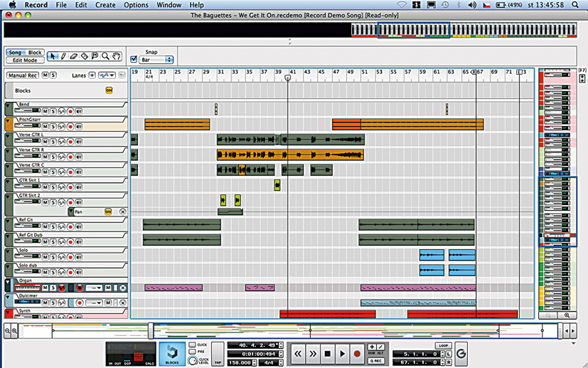Screen dimensions: 588x368
Task: Switch to Song view
Action: point(16,53)
